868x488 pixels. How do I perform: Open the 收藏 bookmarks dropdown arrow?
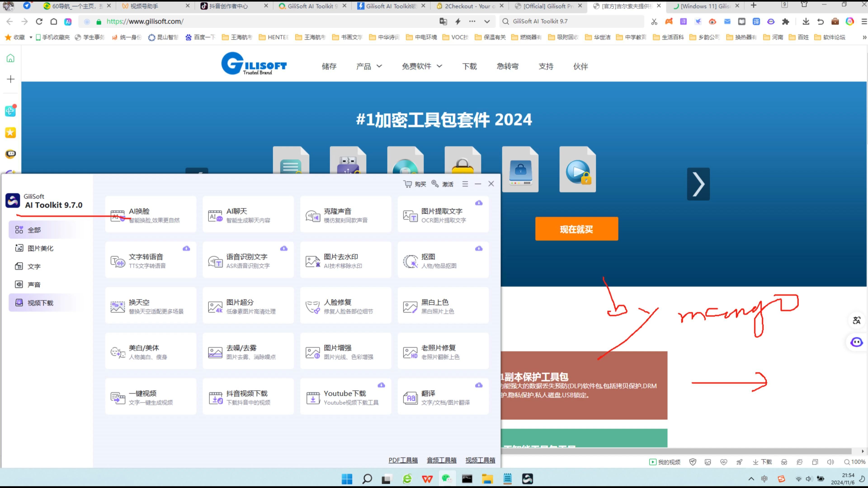click(x=31, y=37)
